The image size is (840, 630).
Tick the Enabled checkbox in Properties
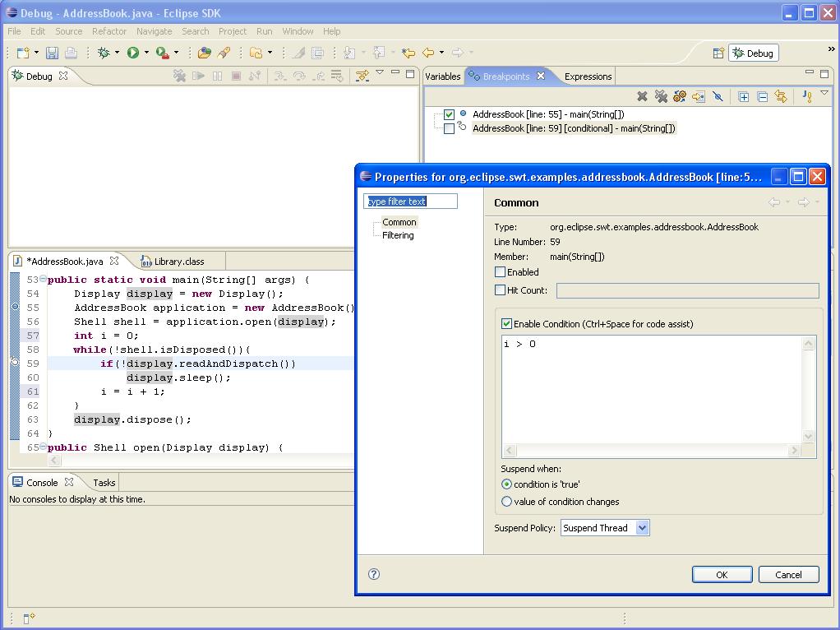[x=500, y=272]
